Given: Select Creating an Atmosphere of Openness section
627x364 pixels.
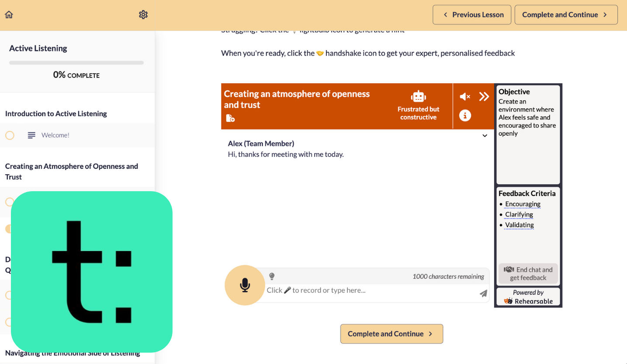Looking at the screenshot, I should 72,172.
